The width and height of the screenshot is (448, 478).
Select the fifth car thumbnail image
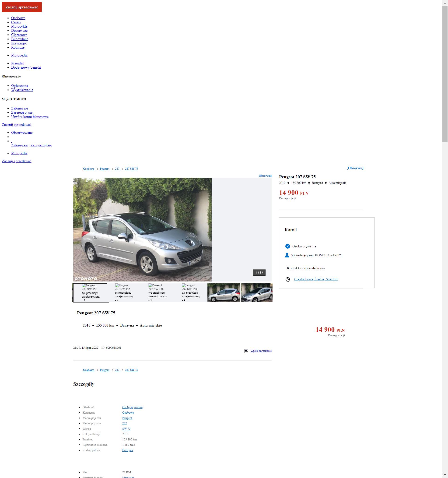[x=224, y=293]
